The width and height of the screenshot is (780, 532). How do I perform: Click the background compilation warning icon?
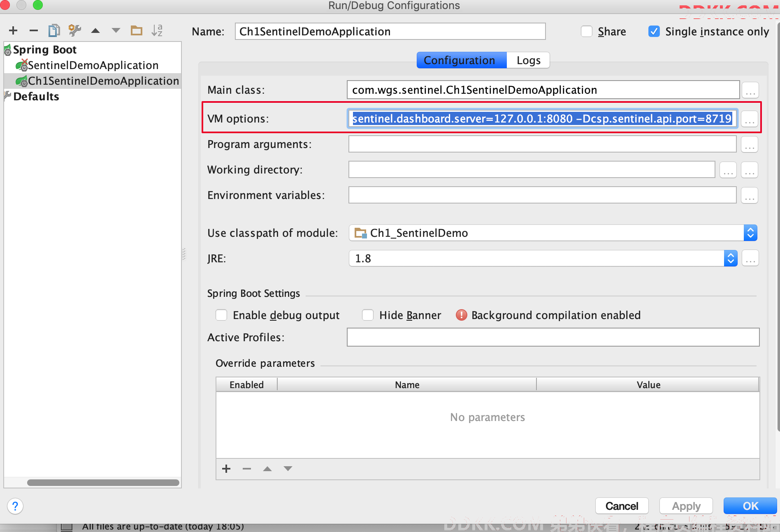click(x=462, y=315)
